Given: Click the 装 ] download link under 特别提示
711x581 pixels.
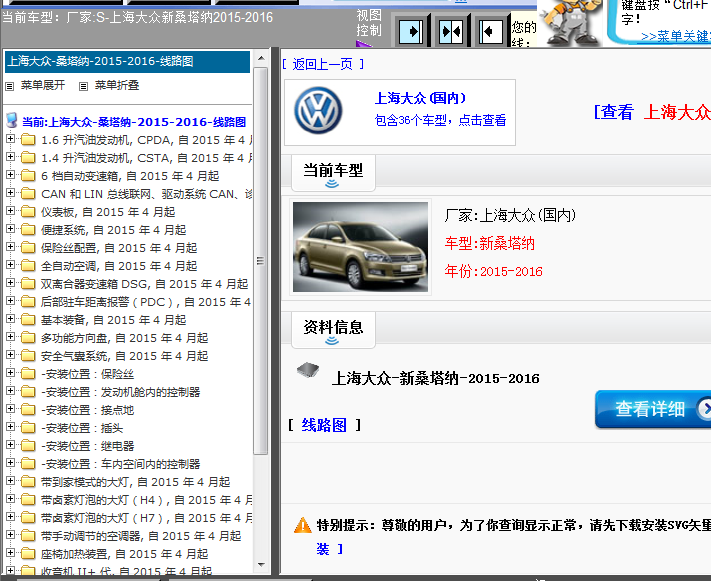Looking at the screenshot, I should pyautogui.click(x=330, y=549).
